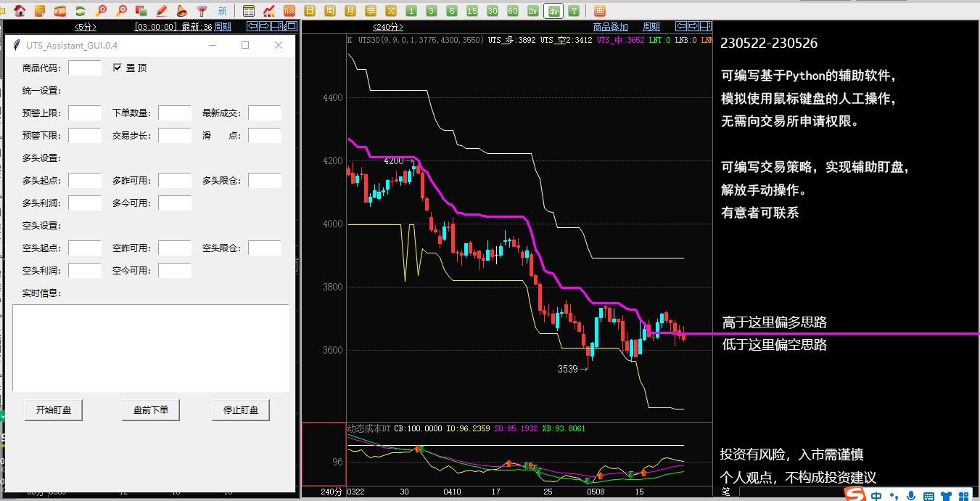Toggle Chinese input mode 中
The height and width of the screenshot is (501, 980).
[x=876, y=496]
